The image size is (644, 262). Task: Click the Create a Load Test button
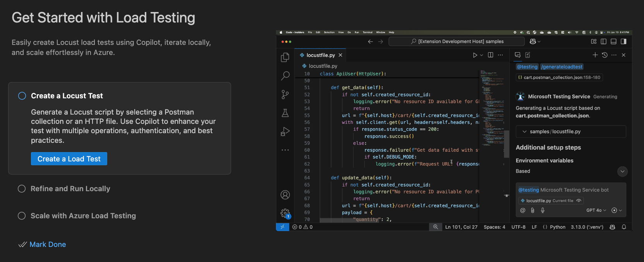[69, 159]
